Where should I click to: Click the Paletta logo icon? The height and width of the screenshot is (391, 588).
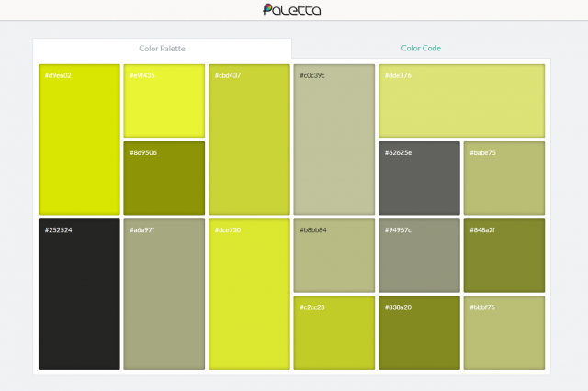click(269, 10)
